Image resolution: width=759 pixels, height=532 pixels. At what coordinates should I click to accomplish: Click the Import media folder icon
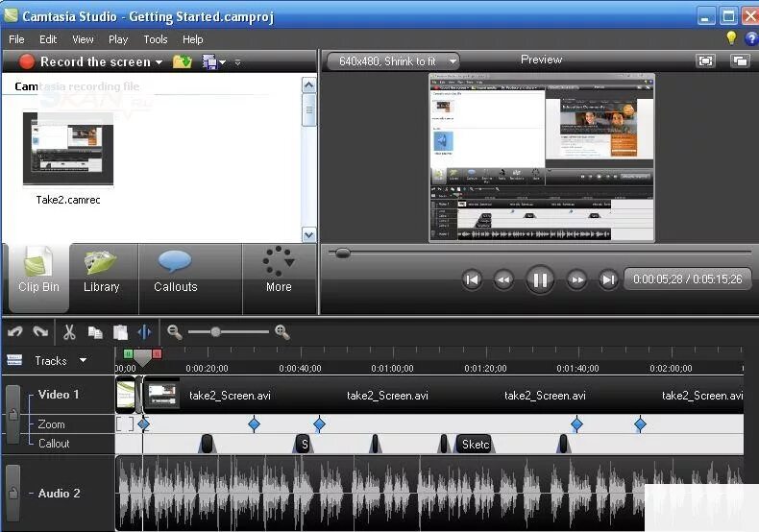[x=183, y=61]
